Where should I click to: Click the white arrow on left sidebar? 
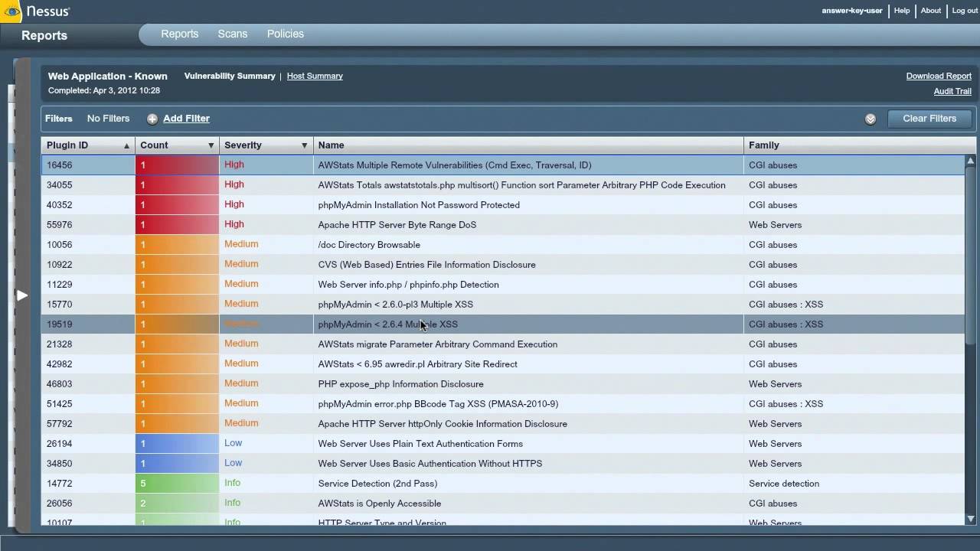[x=22, y=295]
